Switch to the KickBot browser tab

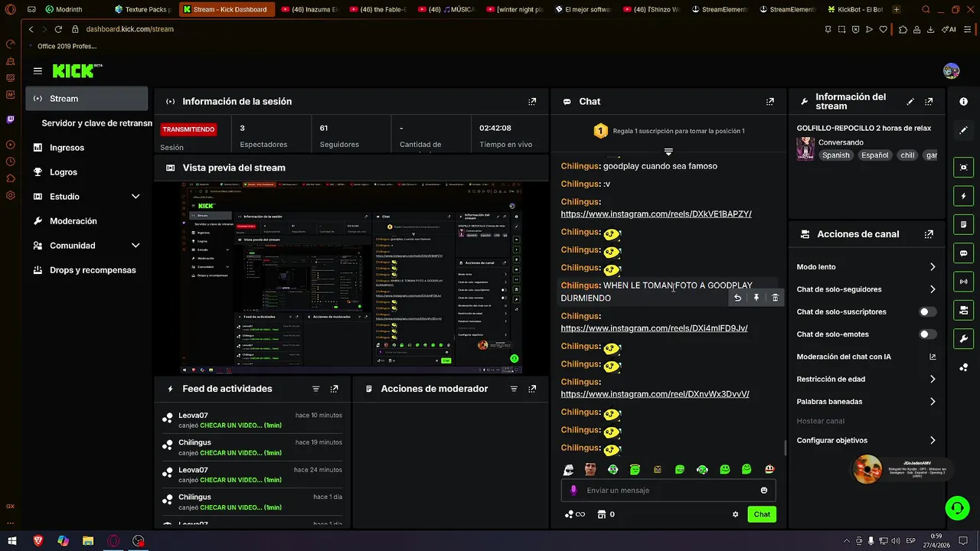click(854, 10)
